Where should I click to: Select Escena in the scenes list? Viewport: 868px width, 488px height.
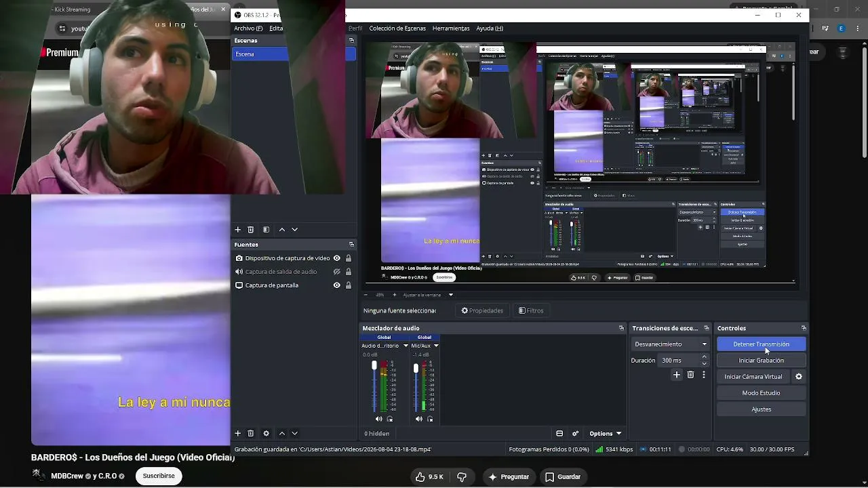(294, 54)
